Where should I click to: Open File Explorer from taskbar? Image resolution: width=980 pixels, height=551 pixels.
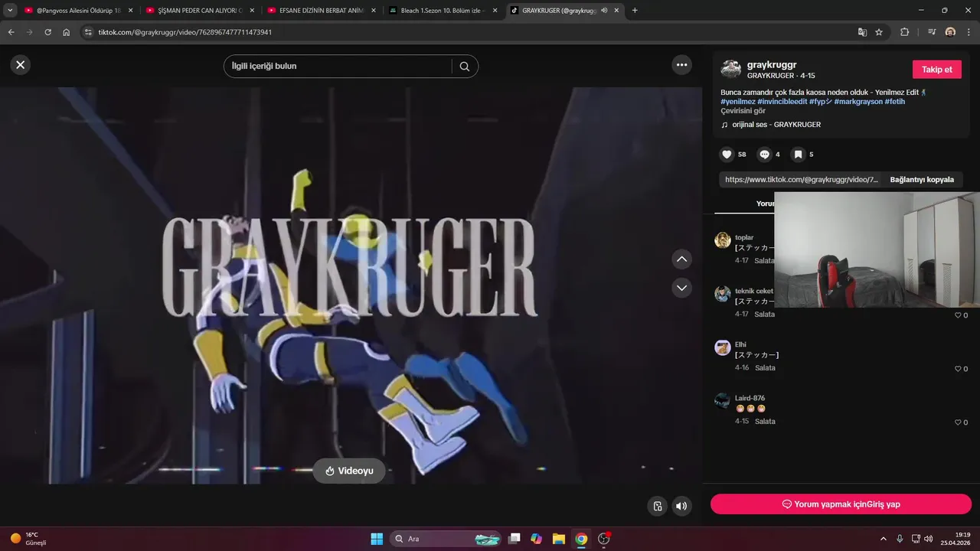(559, 539)
